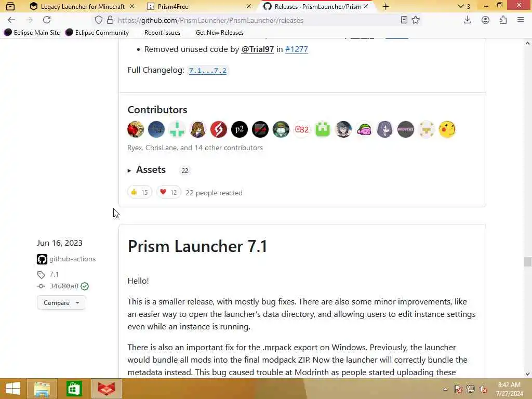This screenshot has height=399, width=532.
Task: Open the Get New Releases bookmark
Action: [220, 33]
